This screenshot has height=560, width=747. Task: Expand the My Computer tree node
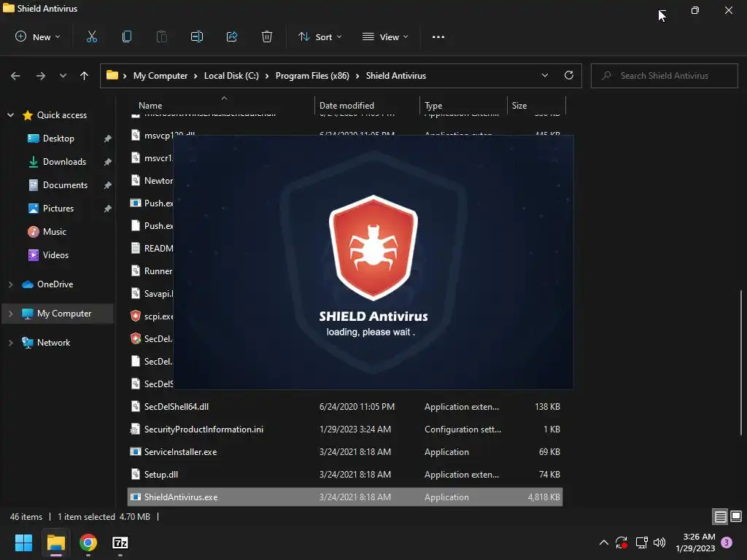(10, 314)
